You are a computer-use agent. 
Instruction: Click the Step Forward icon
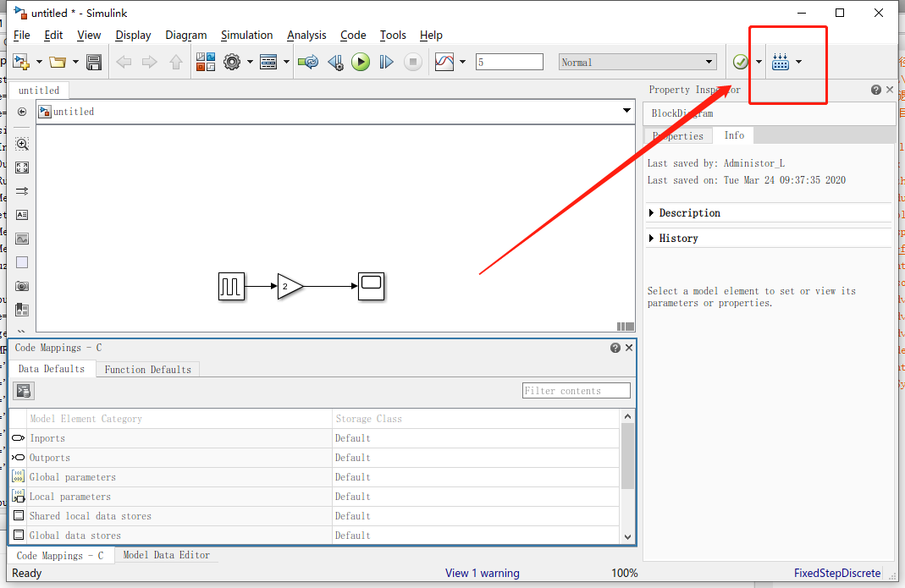coord(386,62)
